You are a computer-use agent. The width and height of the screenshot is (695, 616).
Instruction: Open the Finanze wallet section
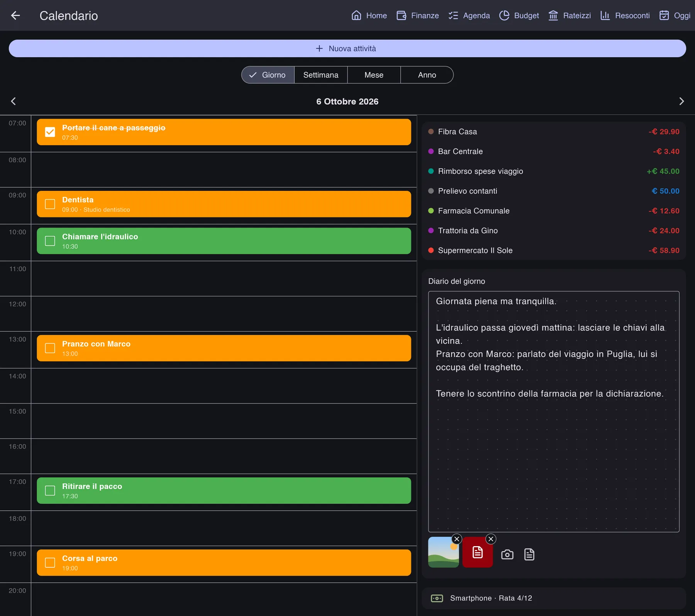point(418,15)
